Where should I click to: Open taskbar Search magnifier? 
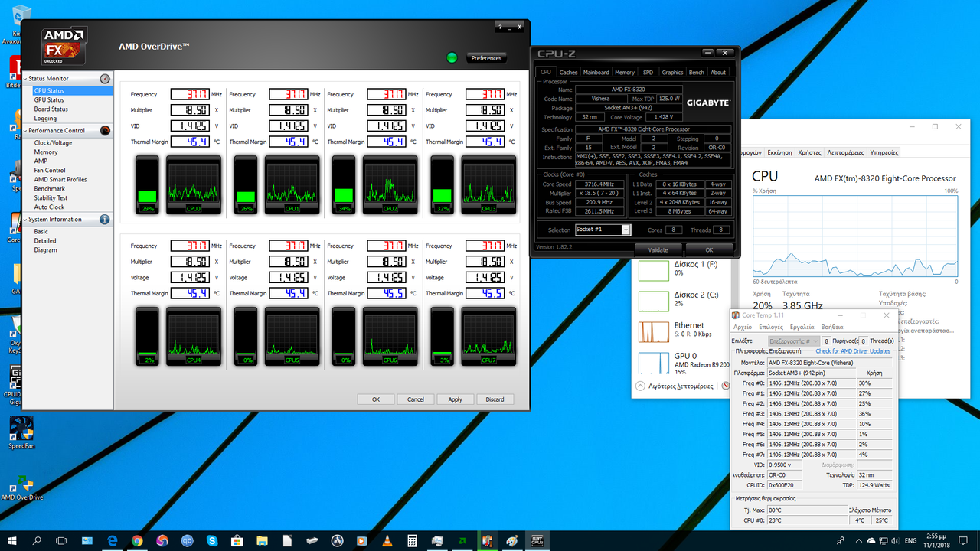click(x=37, y=540)
